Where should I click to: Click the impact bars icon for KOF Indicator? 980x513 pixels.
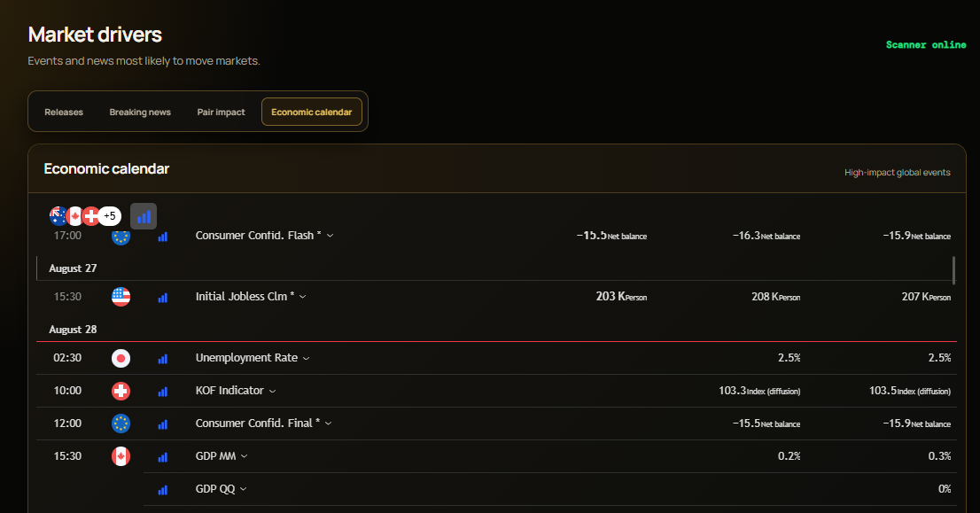click(x=162, y=392)
